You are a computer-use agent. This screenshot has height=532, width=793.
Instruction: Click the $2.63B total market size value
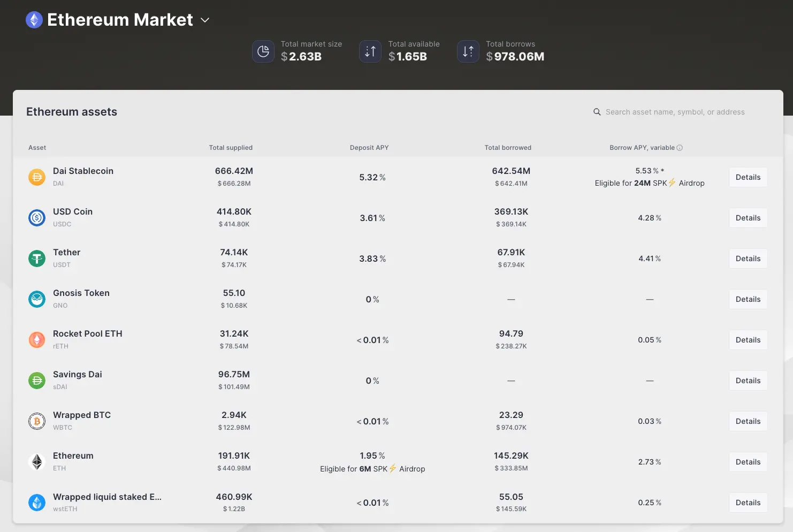[301, 57]
